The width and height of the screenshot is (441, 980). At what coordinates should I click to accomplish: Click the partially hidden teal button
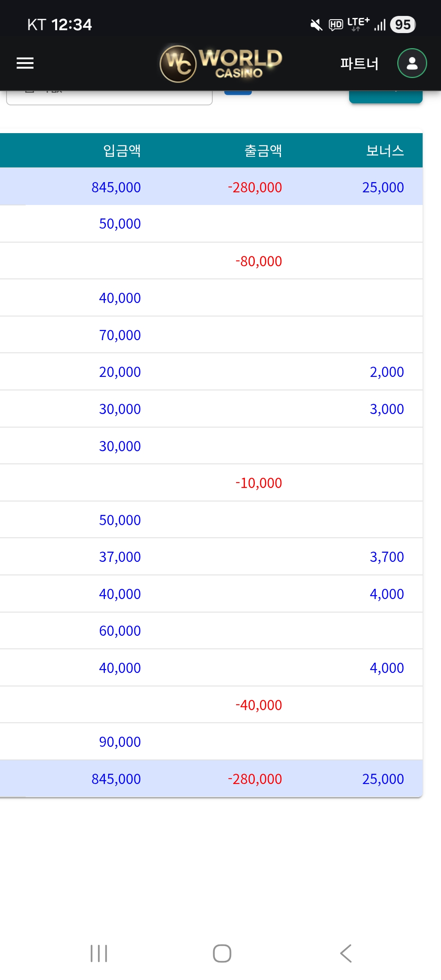[x=385, y=98]
